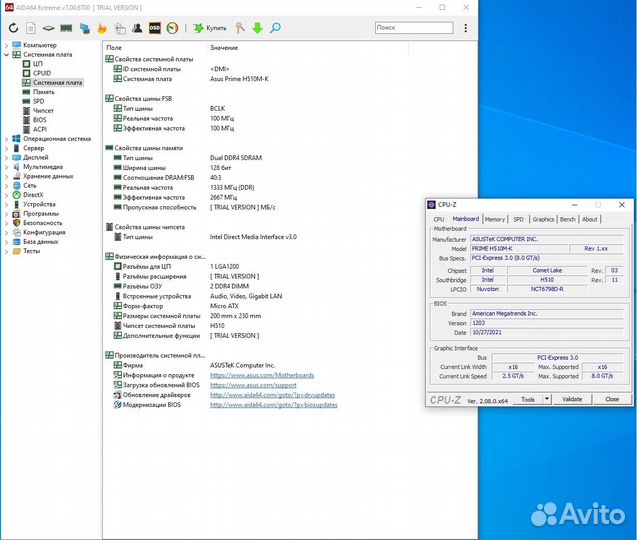637x540 pixels.
Task: Click the magnifier search icon in toolbar
Action: click(275, 28)
